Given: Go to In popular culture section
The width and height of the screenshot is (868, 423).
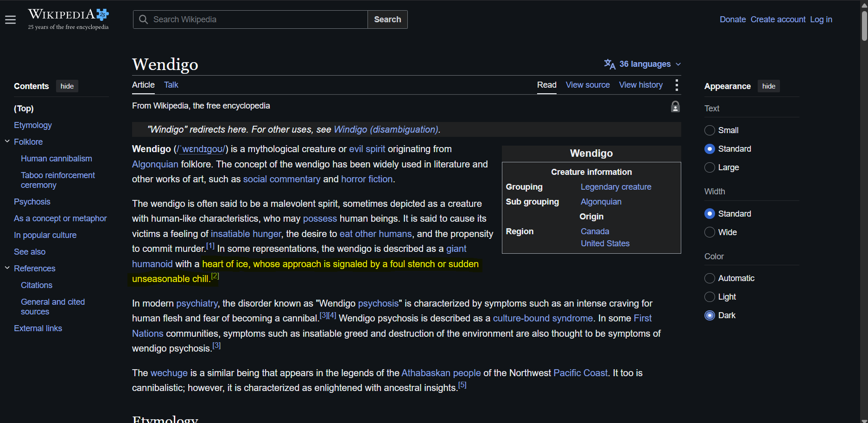Looking at the screenshot, I should [x=45, y=235].
